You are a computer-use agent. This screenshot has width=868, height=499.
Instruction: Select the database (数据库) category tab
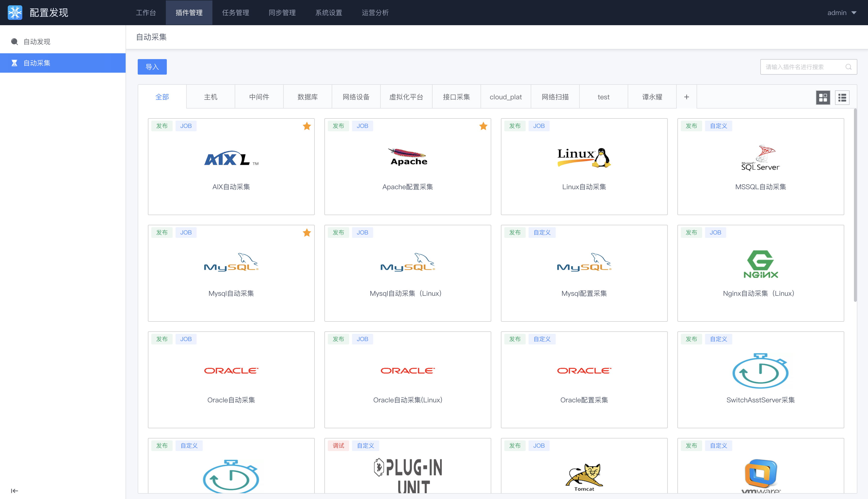point(307,97)
